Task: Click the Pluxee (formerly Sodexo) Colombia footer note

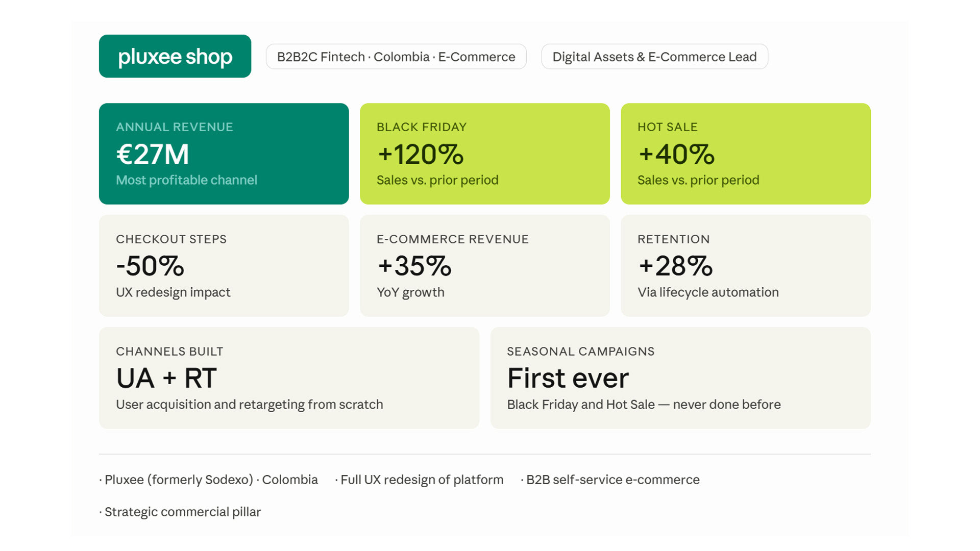Action: coord(210,480)
